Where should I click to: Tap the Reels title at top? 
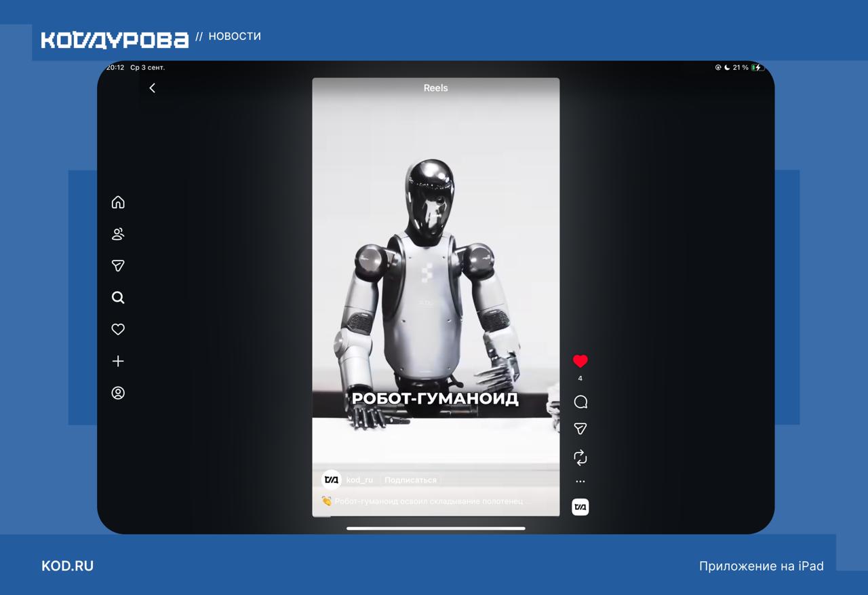coord(435,88)
